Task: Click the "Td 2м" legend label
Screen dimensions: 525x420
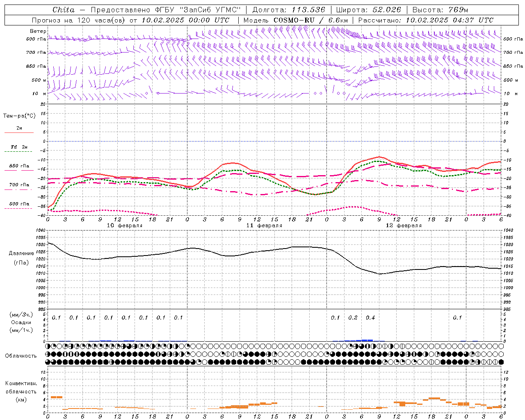Action: tap(19, 147)
